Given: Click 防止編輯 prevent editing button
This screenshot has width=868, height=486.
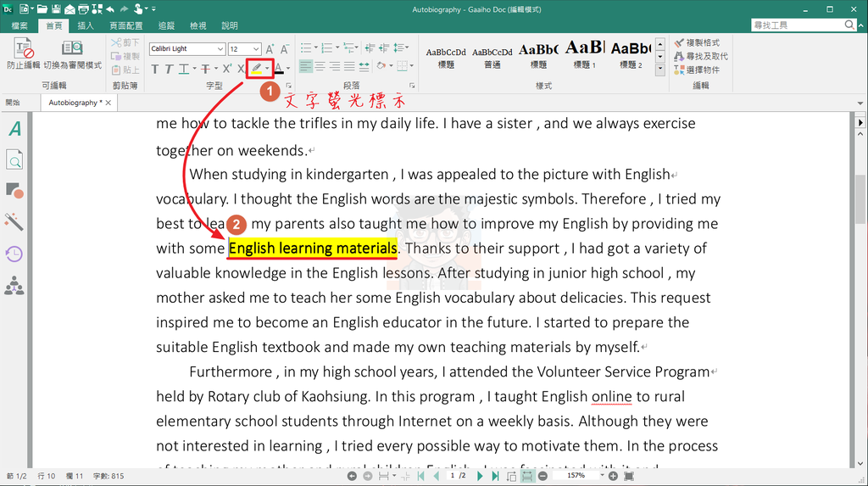Looking at the screenshot, I should click(x=23, y=53).
